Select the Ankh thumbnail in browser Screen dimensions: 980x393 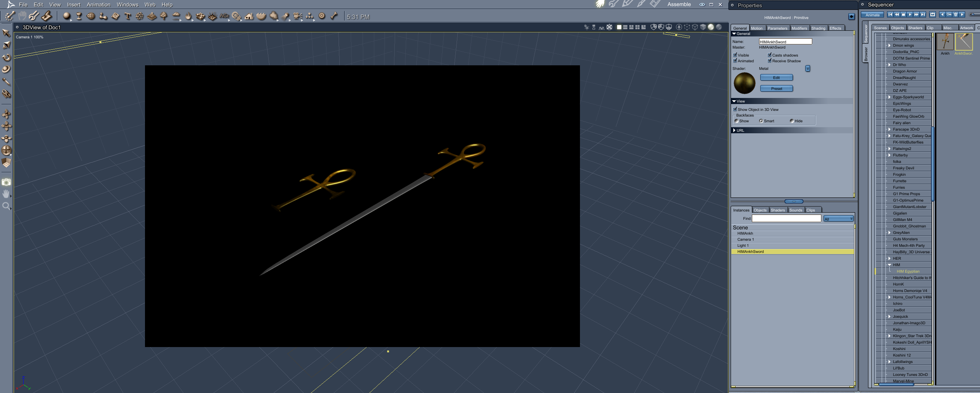945,42
